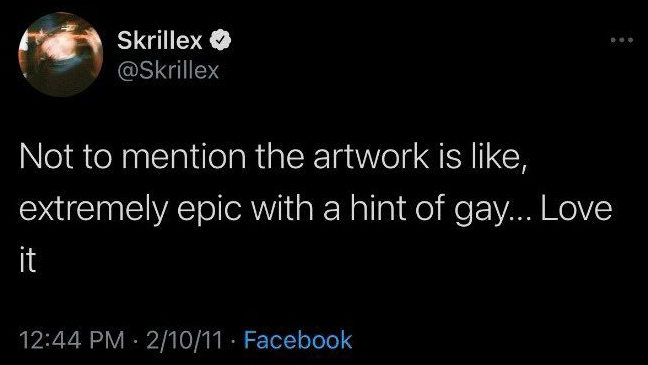
Task: Click the word "Love" in the tweet
Action: click(577, 209)
